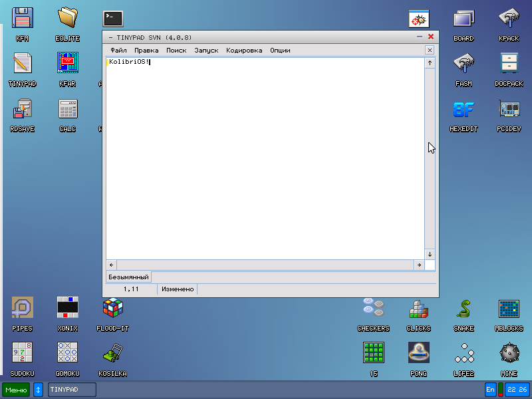Open the PCIDEV desktop icon
This screenshot has height=399, width=532.
509,109
